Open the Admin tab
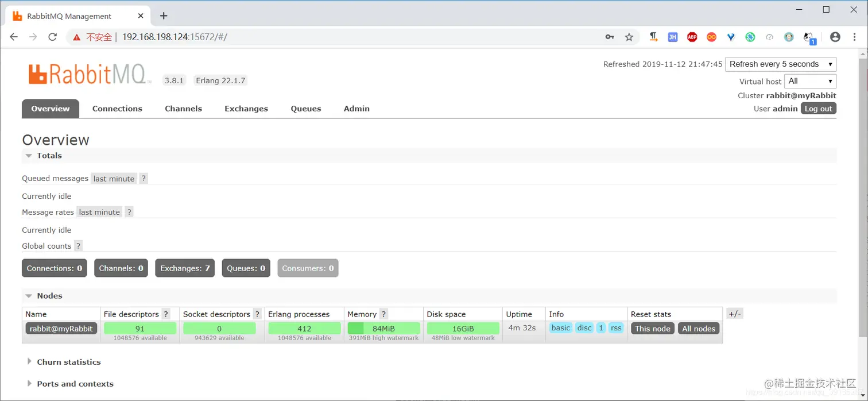 coord(356,109)
